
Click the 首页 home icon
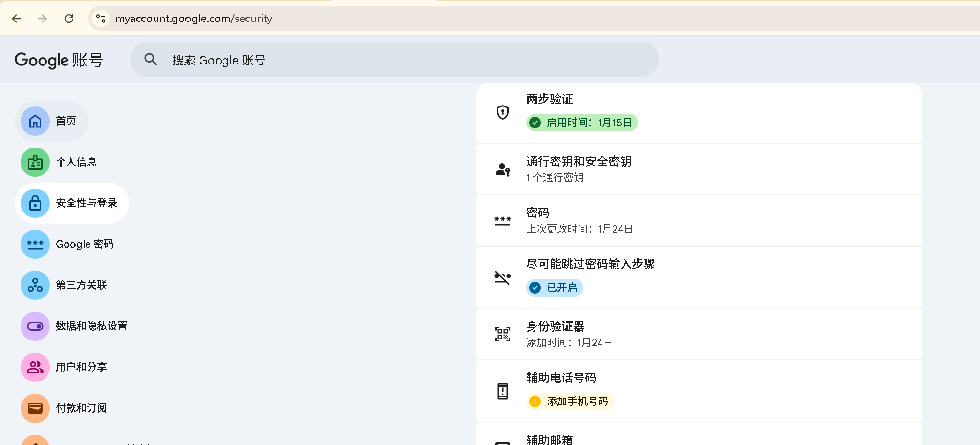[35, 121]
